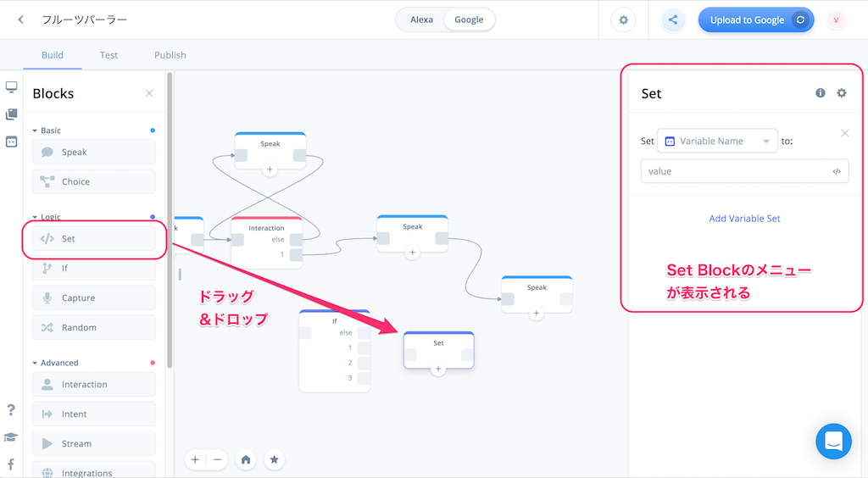Open the flows library icon in sidebar

tap(12, 114)
